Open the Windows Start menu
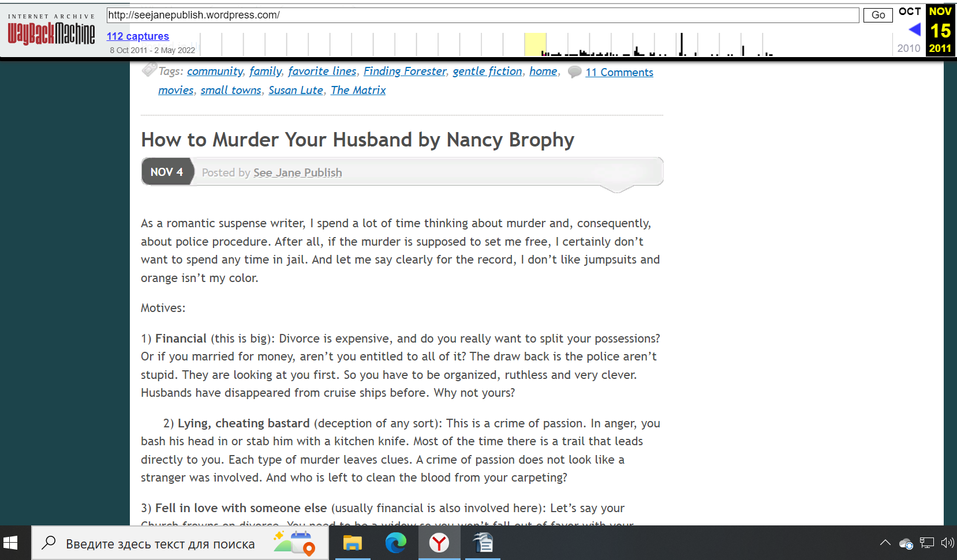The image size is (957, 560). pos(11,543)
